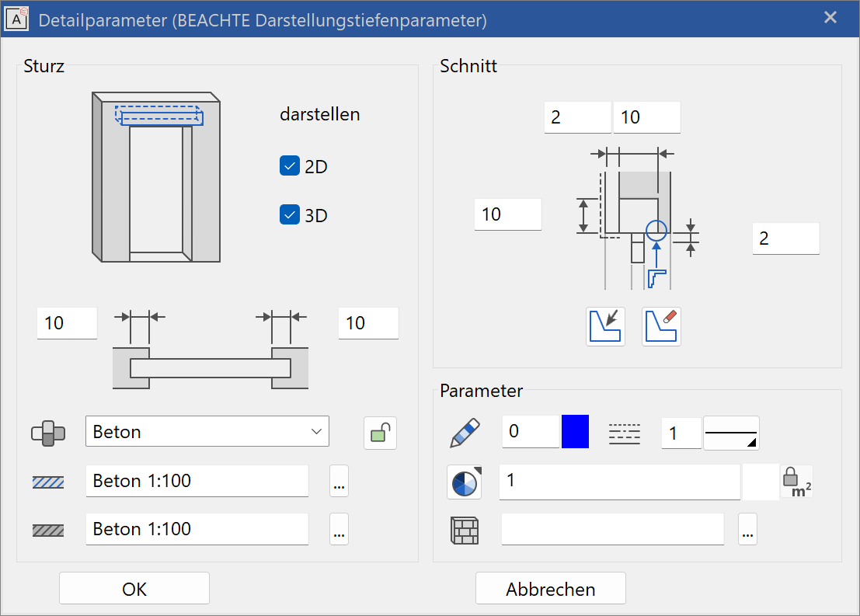This screenshot has height=616, width=860.
Task: Click the pick profile contour icon
Action: (605, 326)
